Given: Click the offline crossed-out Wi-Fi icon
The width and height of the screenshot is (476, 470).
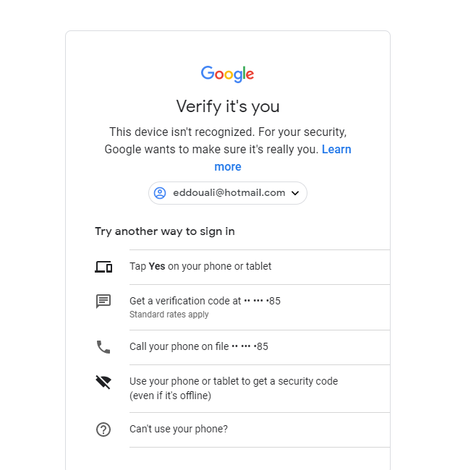Looking at the screenshot, I should [x=103, y=383].
